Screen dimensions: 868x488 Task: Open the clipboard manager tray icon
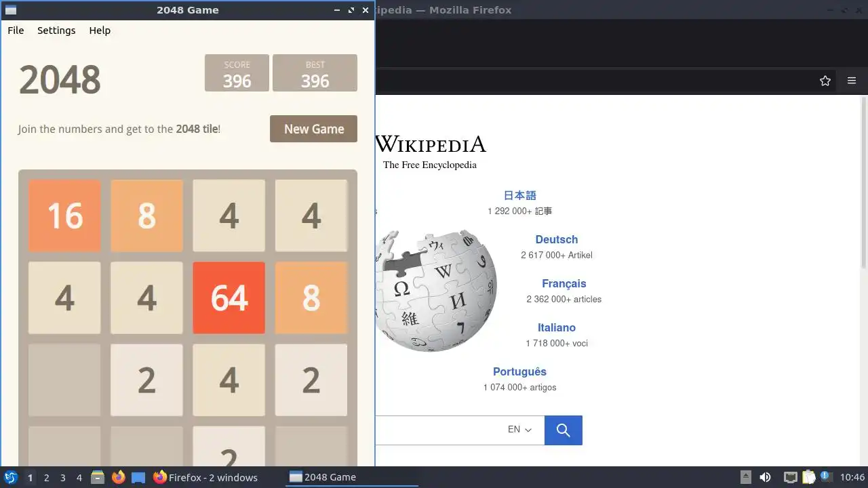pyautogui.click(x=808, y=478)
